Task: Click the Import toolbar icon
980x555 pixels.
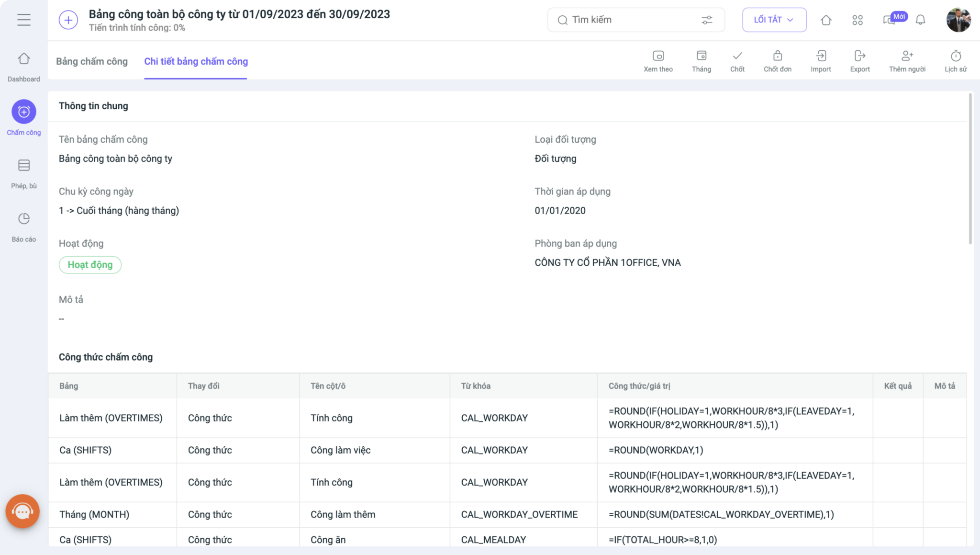Action: [x=821, y=56]
